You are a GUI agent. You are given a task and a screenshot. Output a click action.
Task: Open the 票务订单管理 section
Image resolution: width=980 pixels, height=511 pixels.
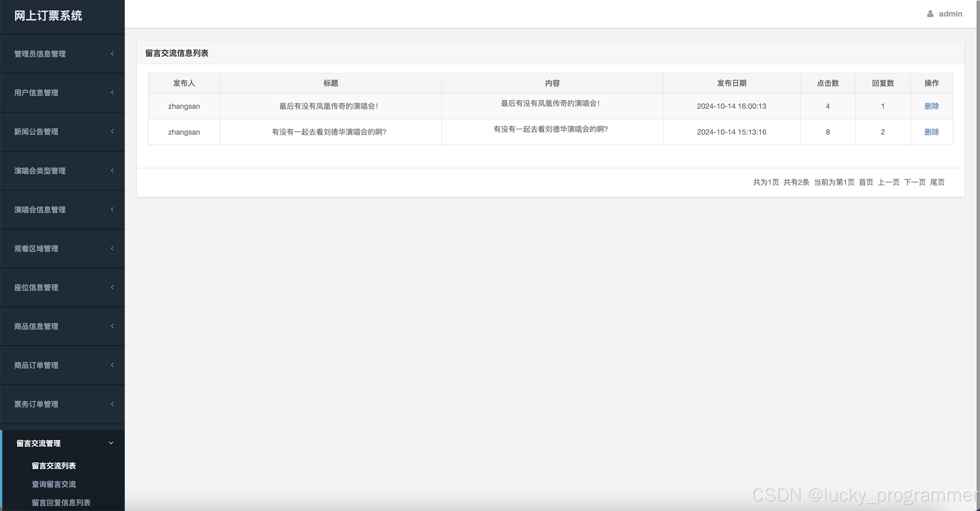36,404
